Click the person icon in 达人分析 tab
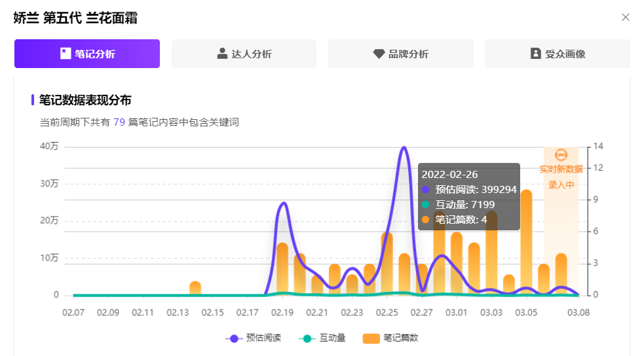 coord(222,53)
